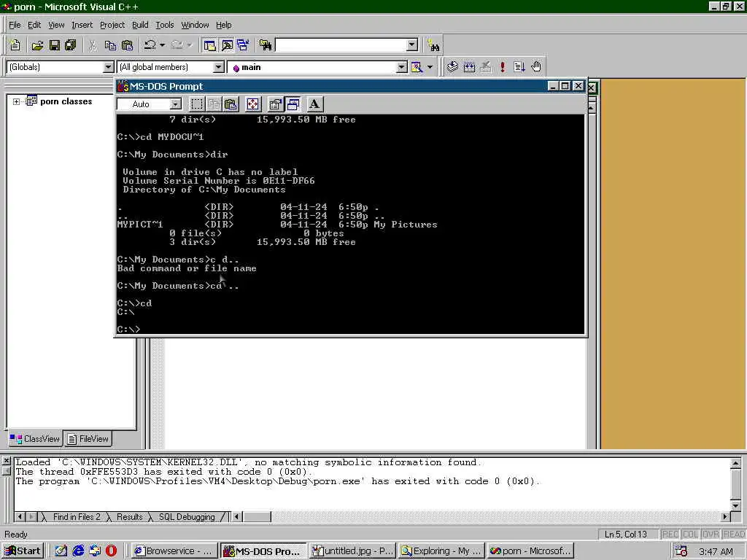Click the Save All icon
Screen dimensions: 747x560
(x=71, y=45)
